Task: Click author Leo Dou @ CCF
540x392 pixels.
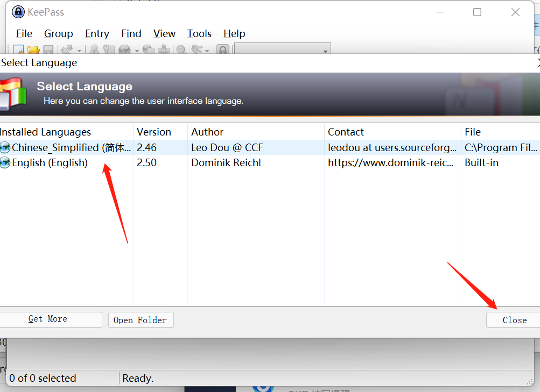Action: coord(227,147)
